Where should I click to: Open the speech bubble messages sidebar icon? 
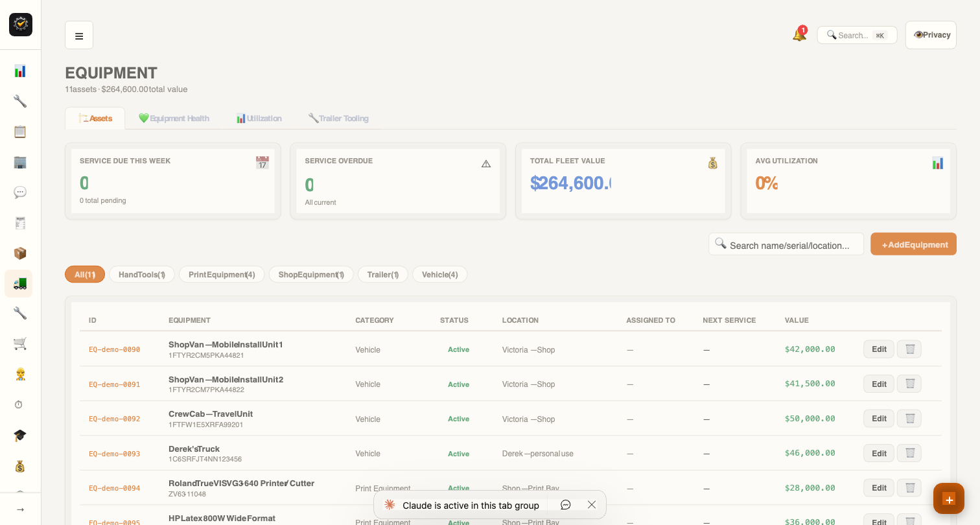pos(20,192)
